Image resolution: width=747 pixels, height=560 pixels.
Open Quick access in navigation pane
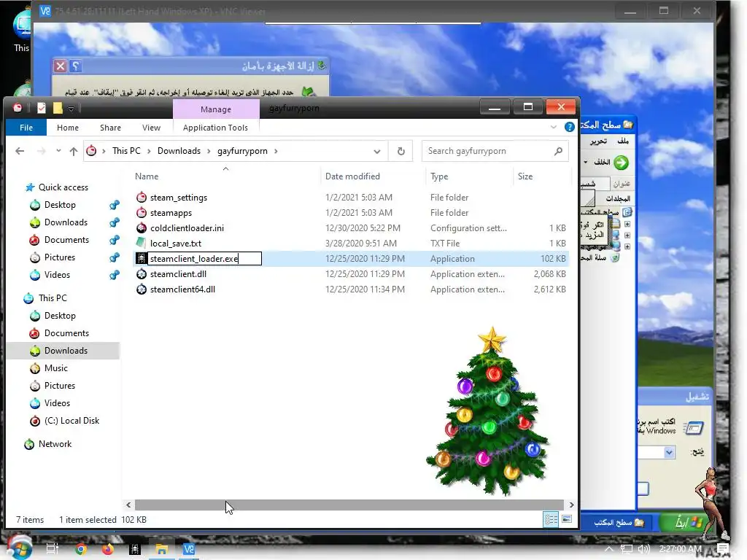(63, 187)
